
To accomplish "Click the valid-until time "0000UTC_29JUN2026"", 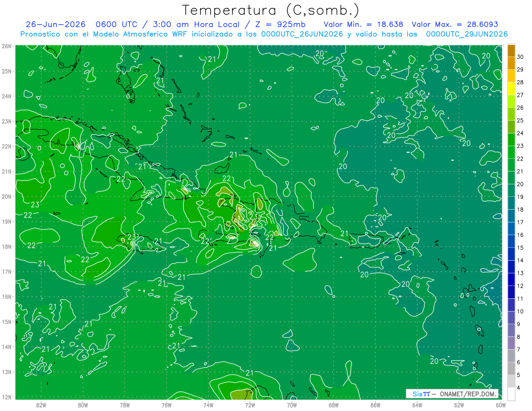I will pos(467,34).
